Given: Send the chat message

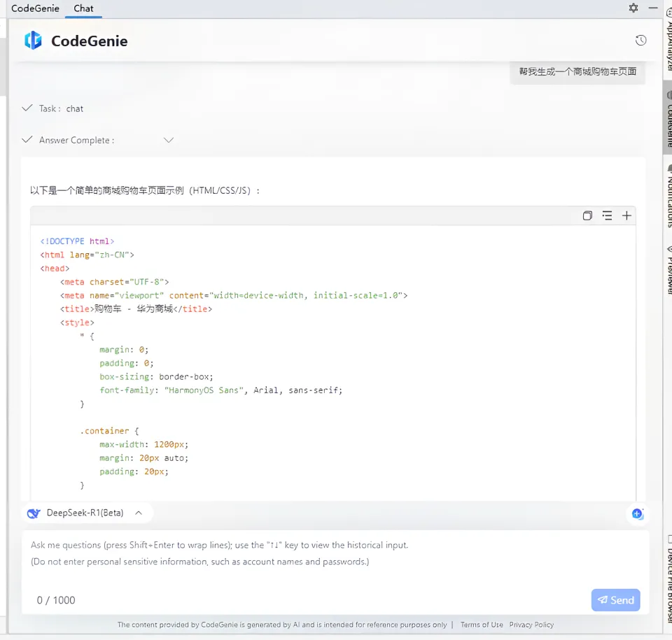Looking at the screenshot, I should tap(615, 599).
